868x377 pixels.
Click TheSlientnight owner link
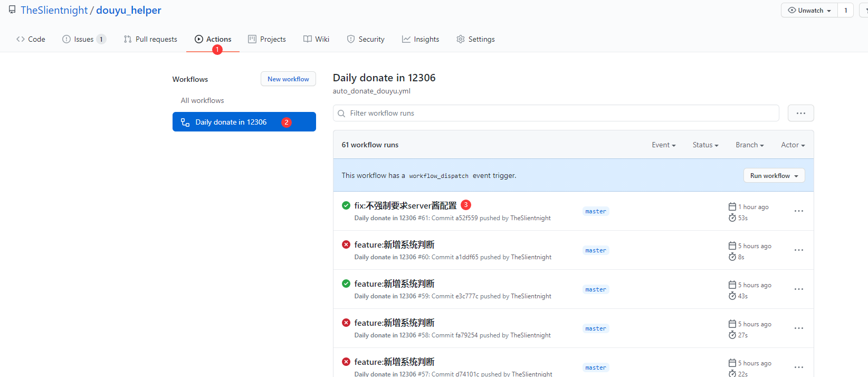[x=54, y=10]
